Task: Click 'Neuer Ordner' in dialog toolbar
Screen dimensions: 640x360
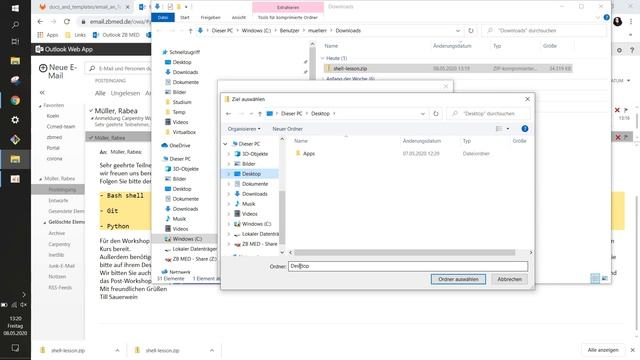Action: coord(287,129)
